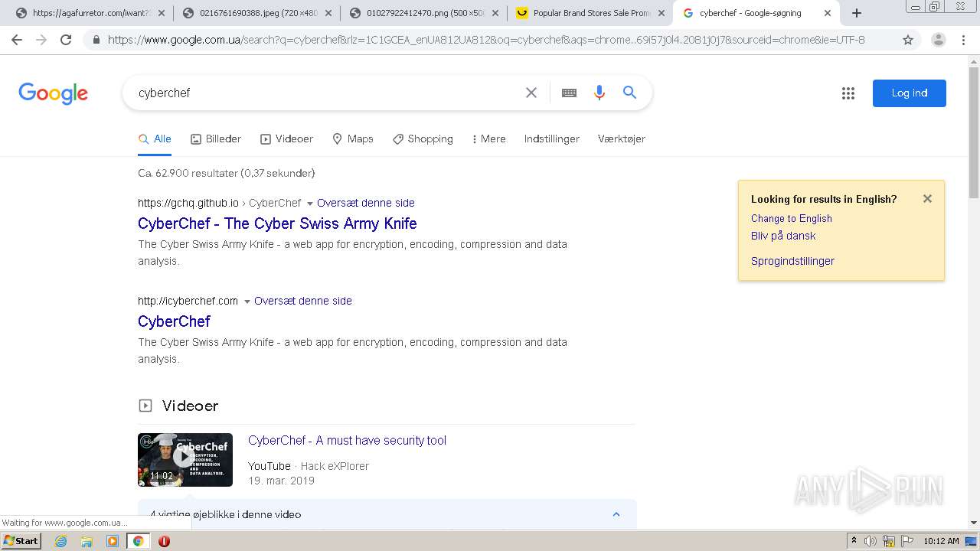The height and width of the screenshot is (551, 980).
Task: Open CyberChef - The Cyber Swiss Army Knife
Action: (x=277, y=223)
